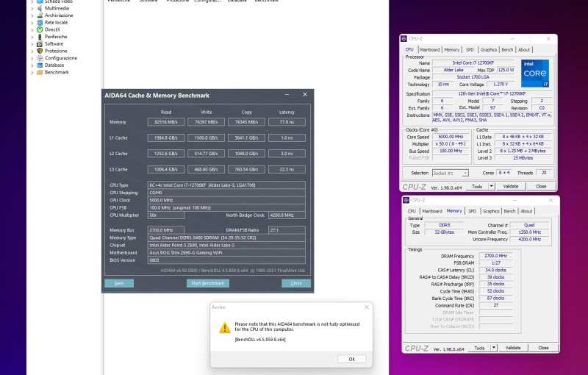Open Graphics tab in top CPU-Z

coord(489,49)
